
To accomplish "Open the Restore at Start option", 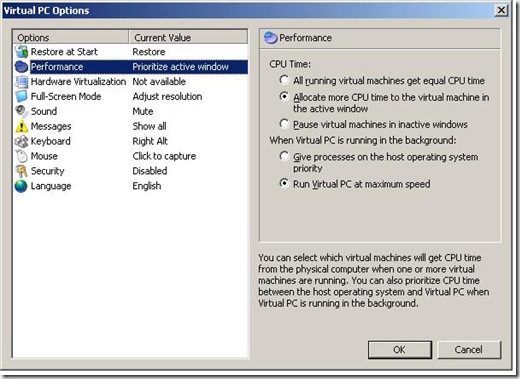I will (64, 52).
